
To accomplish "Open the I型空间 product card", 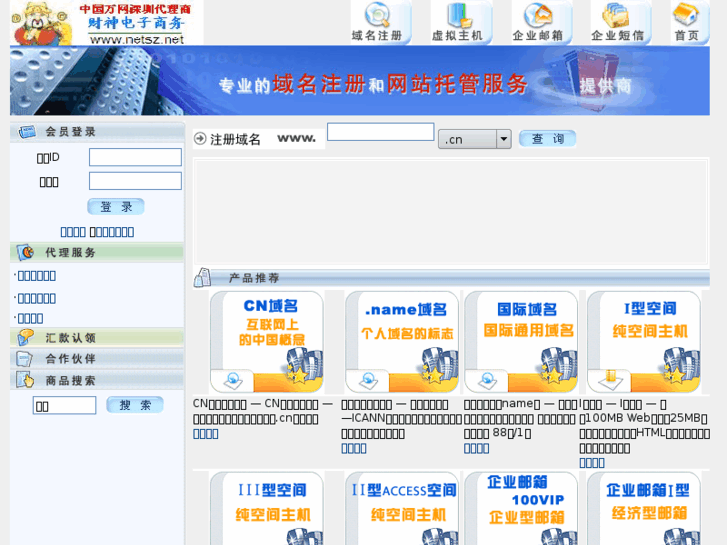I will pos(644,342).
